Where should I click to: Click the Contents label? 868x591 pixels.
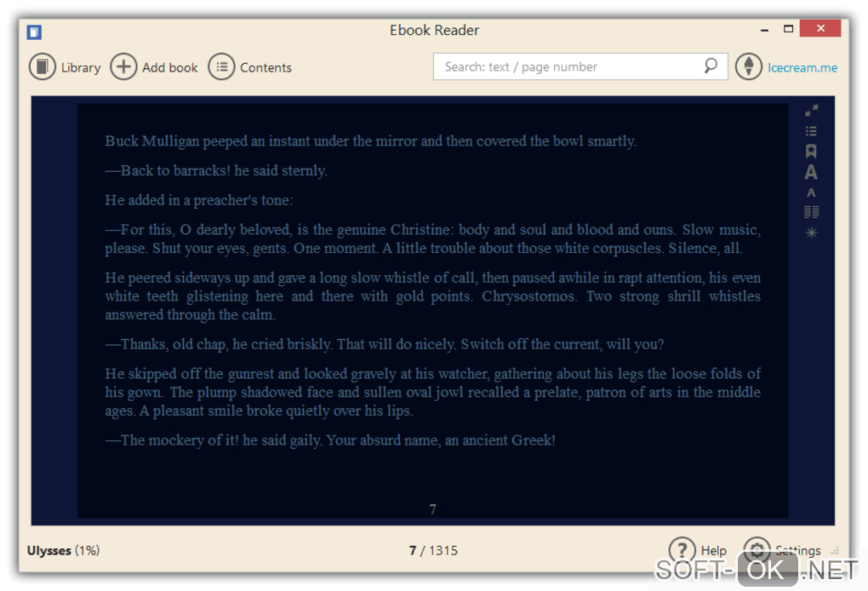point(266,67)
